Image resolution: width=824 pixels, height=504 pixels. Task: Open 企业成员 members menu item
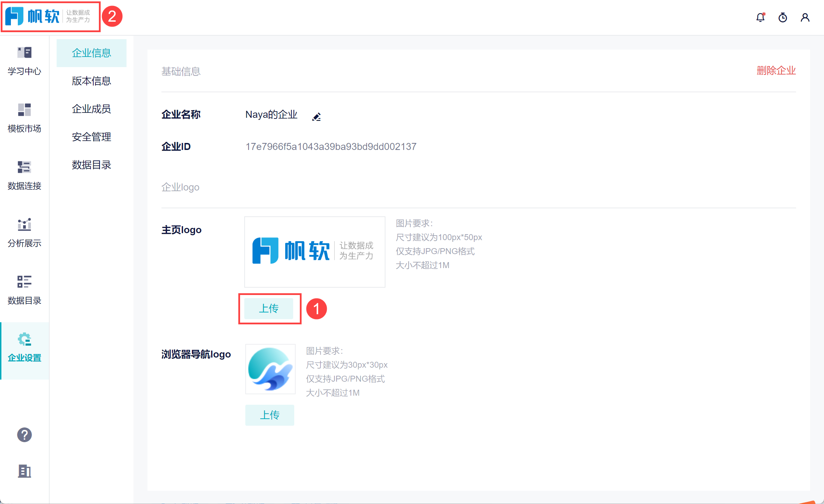[91, 109]
